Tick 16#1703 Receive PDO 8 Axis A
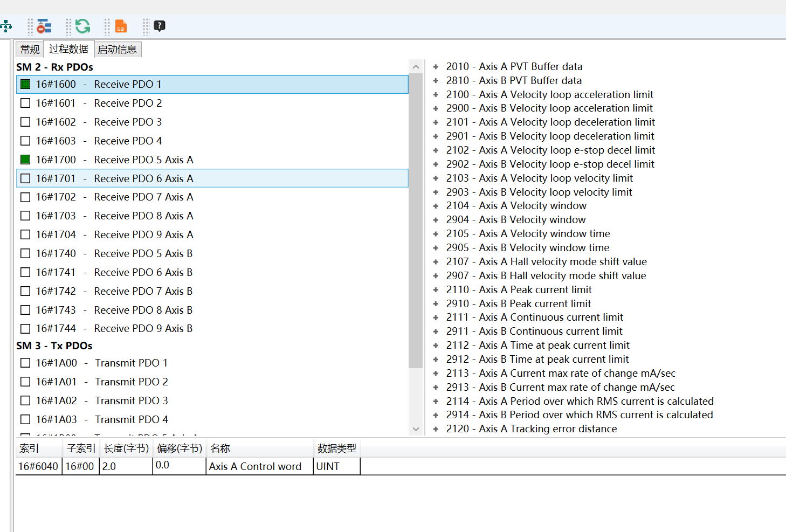Image resolution: width=786 pixels, height=532 pixels. click(x=25, y=216)
